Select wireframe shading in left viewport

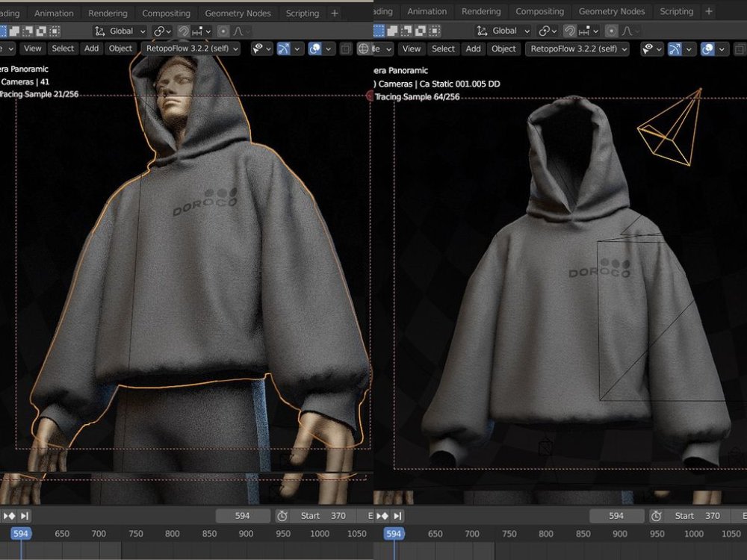point(364,49)
